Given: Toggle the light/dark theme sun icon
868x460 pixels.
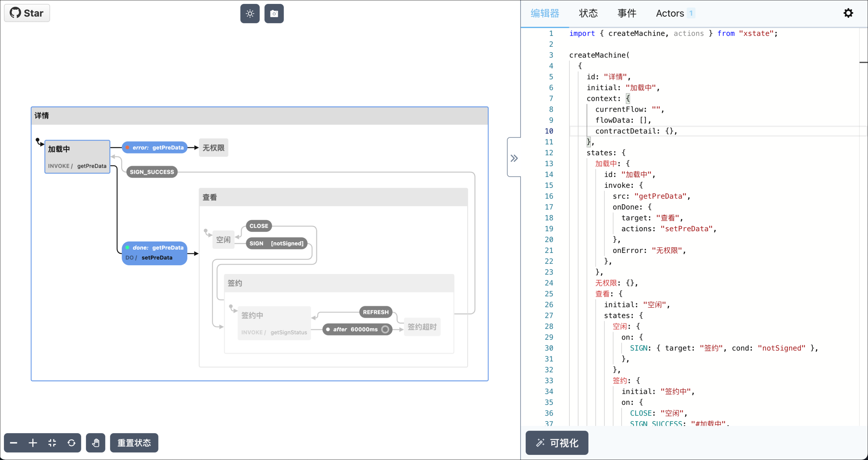Looking at the screenshot, I should pyautogui.click(x=250, y=14).
